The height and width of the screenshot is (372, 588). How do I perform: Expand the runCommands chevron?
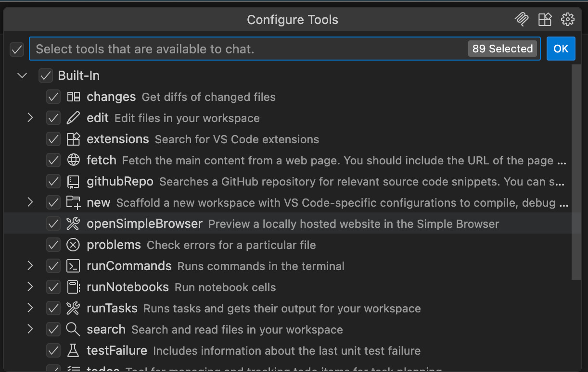coord(30,266)
